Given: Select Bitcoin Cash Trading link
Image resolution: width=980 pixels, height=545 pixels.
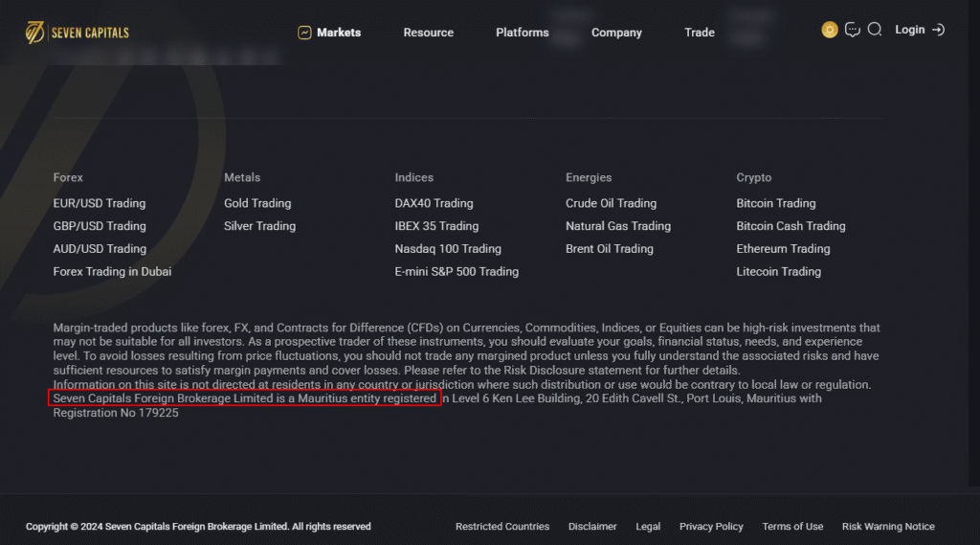Looking at the screenshot, I should point(791,226).
